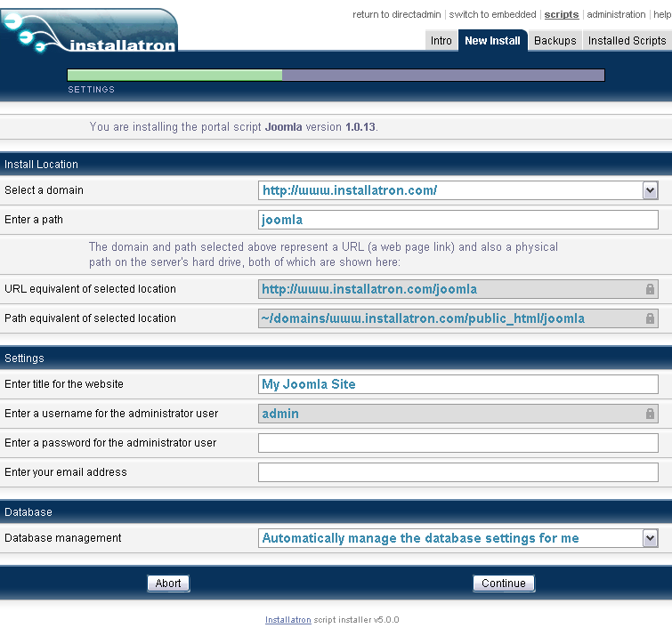Click lock icon in administrator username field

650,414
